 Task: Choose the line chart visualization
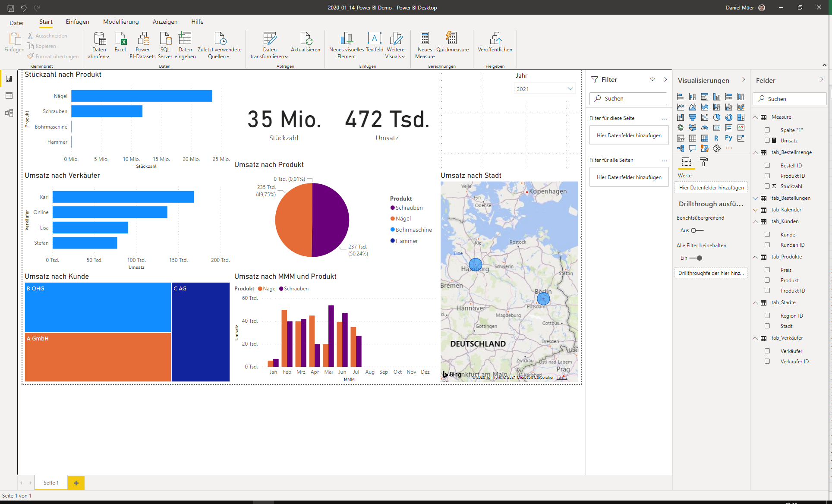tap(681, 107)
